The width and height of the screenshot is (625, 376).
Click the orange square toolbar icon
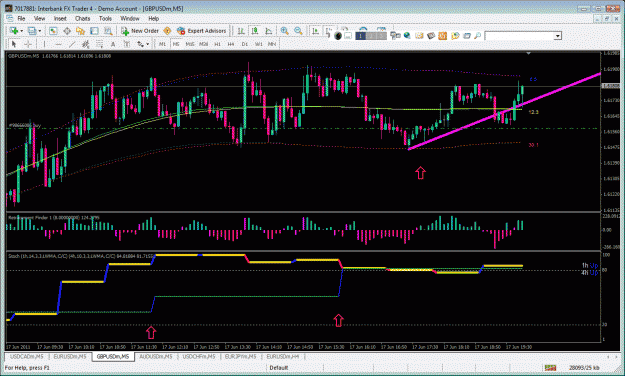(x=442, y=36)
